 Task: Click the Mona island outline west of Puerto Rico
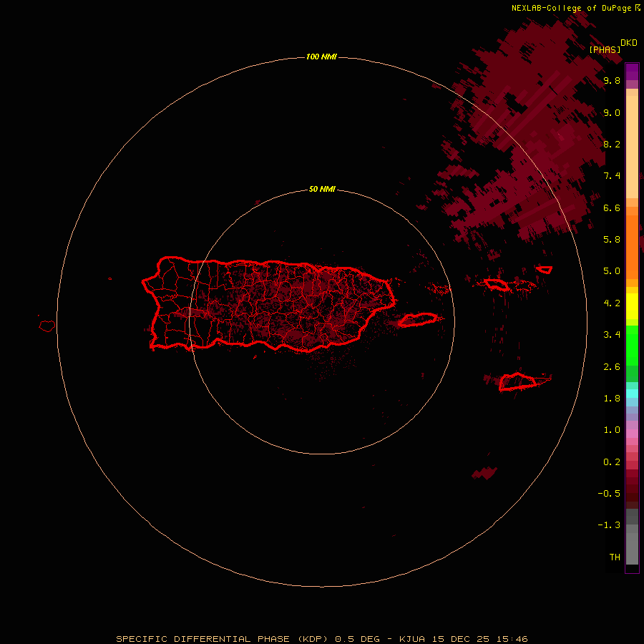point(47,326)
